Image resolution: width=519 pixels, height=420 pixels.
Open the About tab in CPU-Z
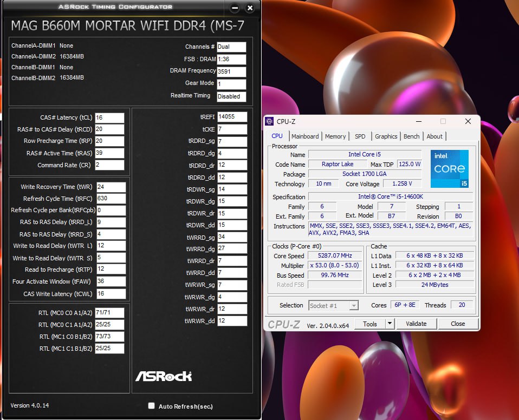pos(434,136)
